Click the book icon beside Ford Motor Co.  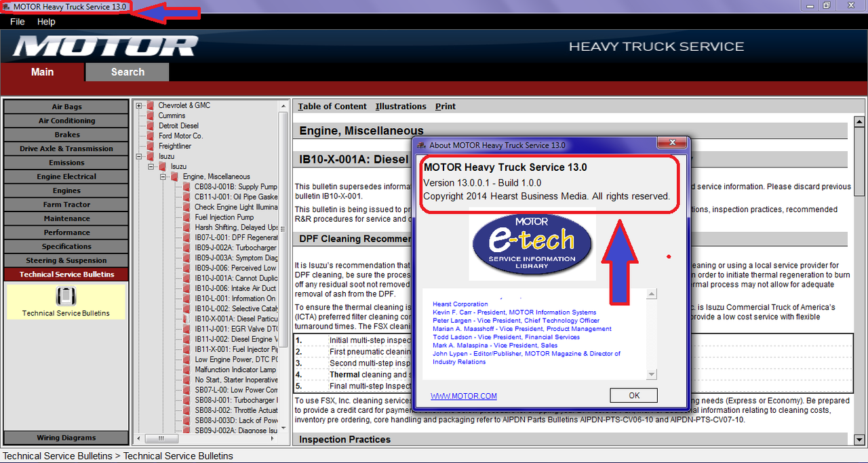coord(151,136)
